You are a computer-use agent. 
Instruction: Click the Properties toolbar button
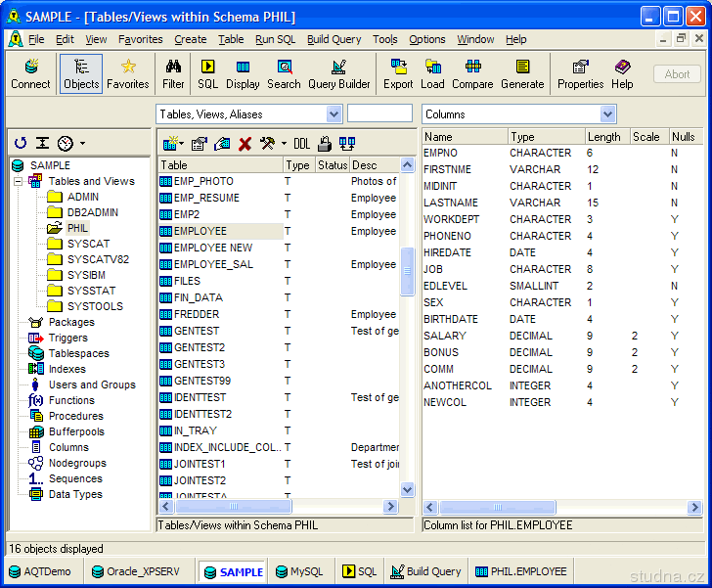[x=580, y=73]
